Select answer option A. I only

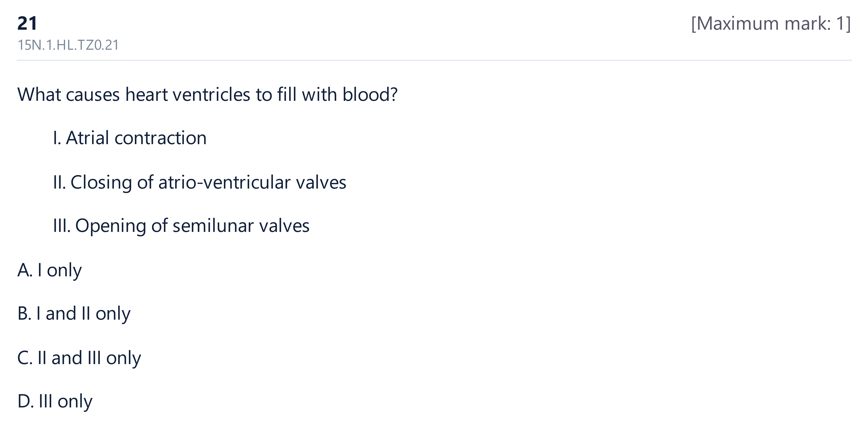click(50, 270)
